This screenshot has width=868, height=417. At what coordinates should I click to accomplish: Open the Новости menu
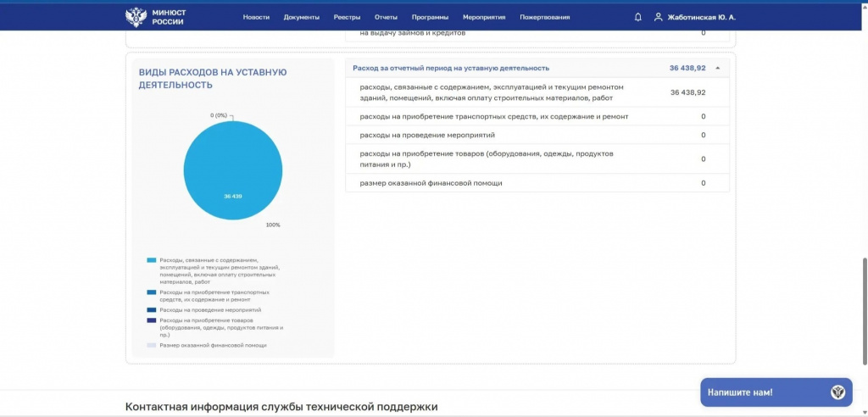pyautogui.click(x=256, y=17)
